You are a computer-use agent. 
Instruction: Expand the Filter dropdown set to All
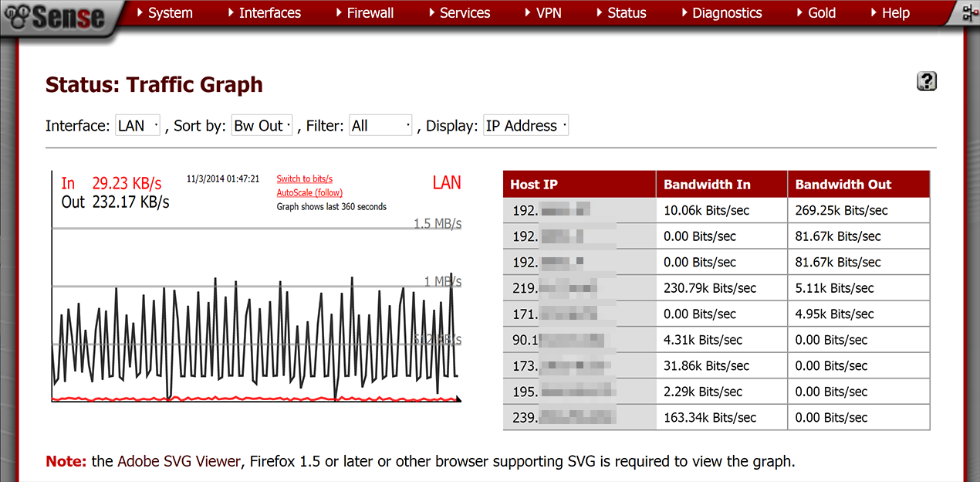coord(380,126)
